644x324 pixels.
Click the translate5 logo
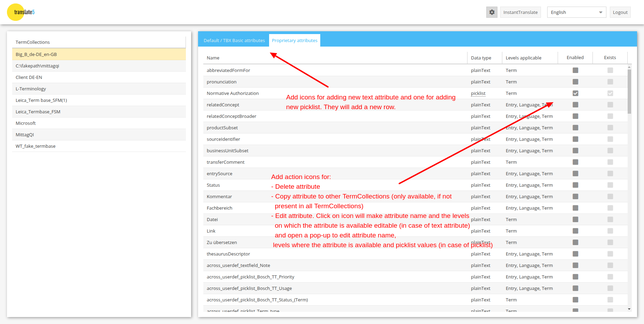pos(21,12)
